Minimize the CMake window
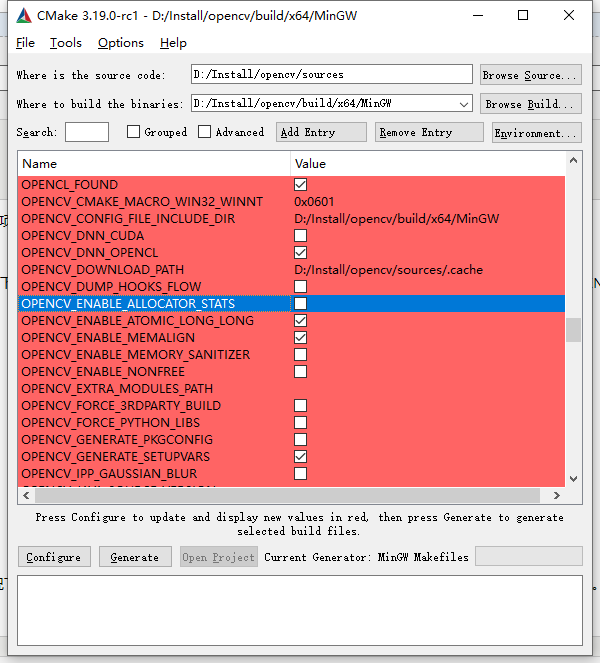Viewport: 600px width, 663px height. coord(478,16)
